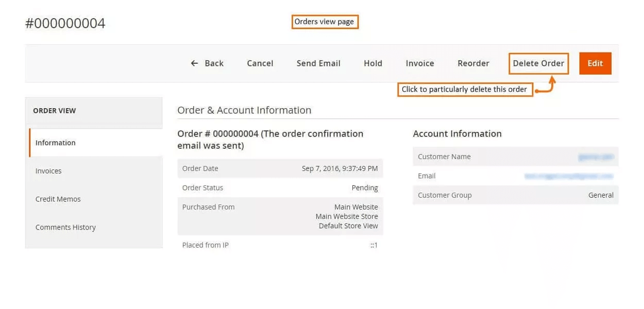The width and height of the screenshot is (644, 309).
Task: Click the Delete Order button
Action: [538, 63]
